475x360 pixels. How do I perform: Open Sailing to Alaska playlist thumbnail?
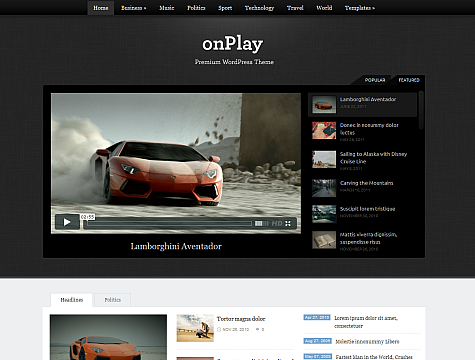324,159
